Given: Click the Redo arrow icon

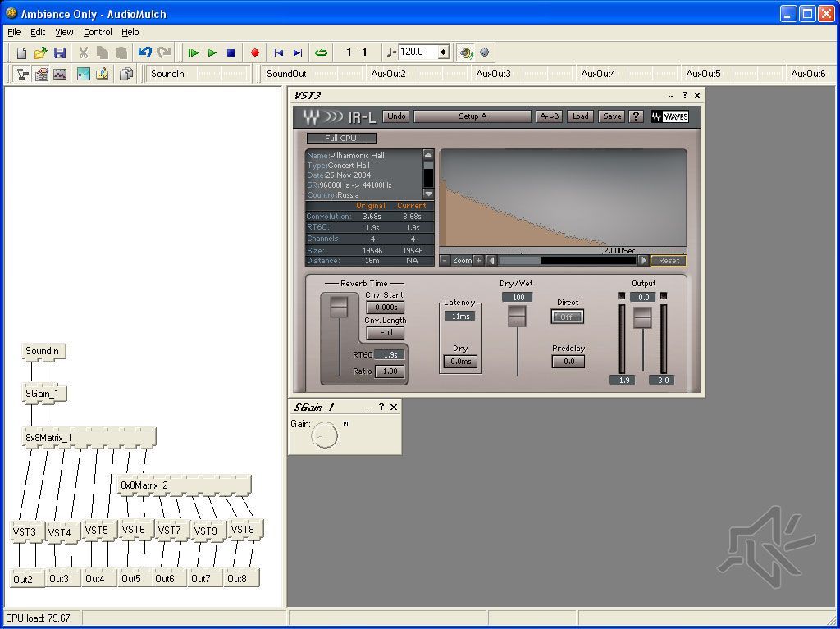Looking at the screenshot, I should tap(164, 52).
